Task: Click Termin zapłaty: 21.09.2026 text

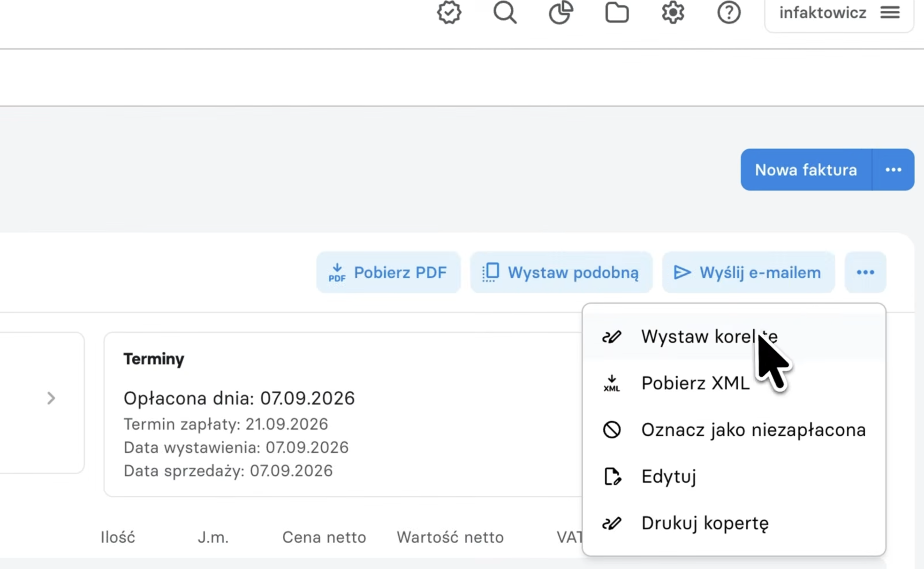Action: click(226, 425)
